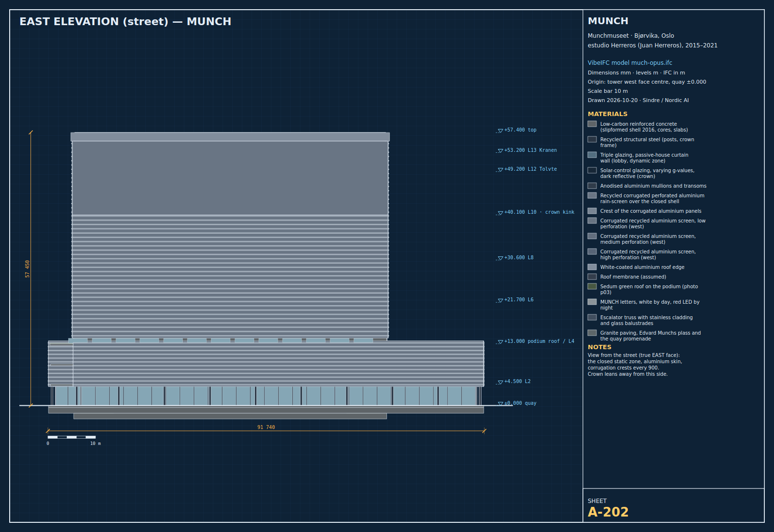Click the Low-carbon reinforced concrete swatch

592,124
